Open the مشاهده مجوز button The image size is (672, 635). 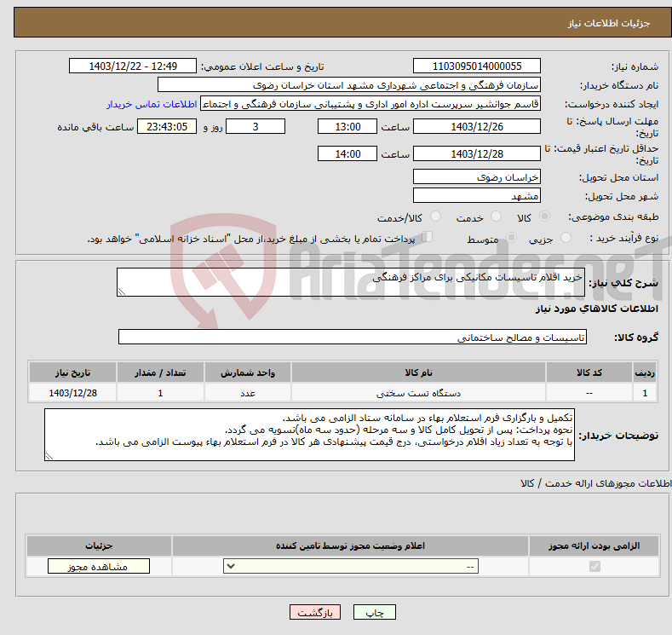(x=99, y=567)
